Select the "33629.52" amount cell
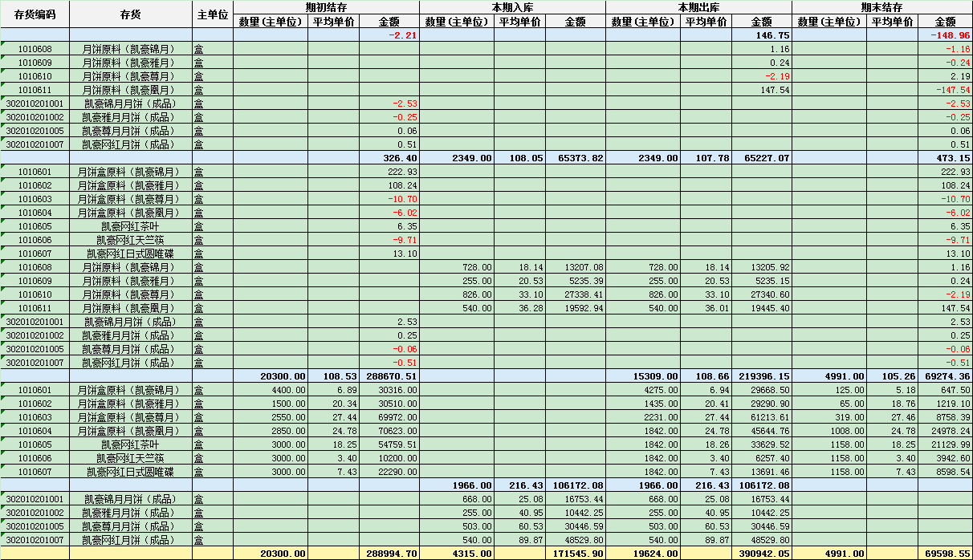 (762, 444)
